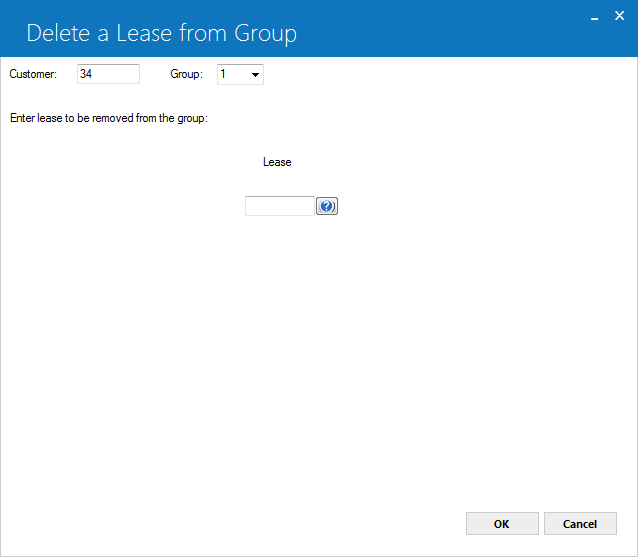Click the Customer: label

point(33,74)
